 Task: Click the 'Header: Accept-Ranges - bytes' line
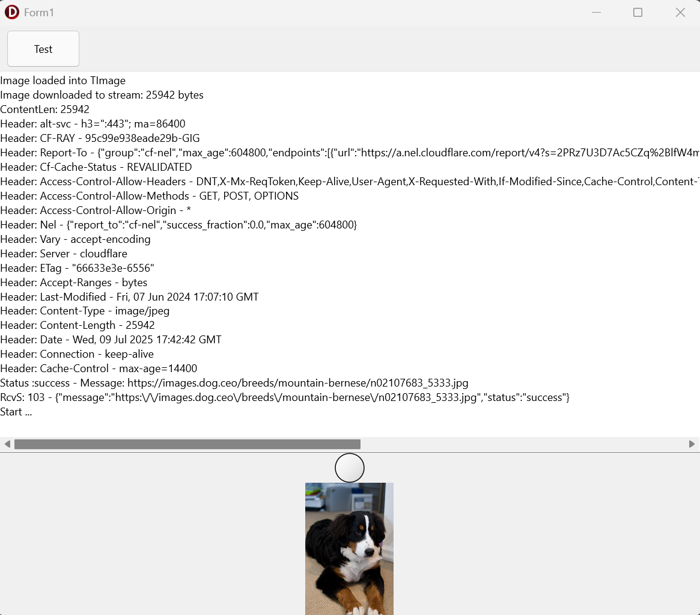click(x=74, y=283)
